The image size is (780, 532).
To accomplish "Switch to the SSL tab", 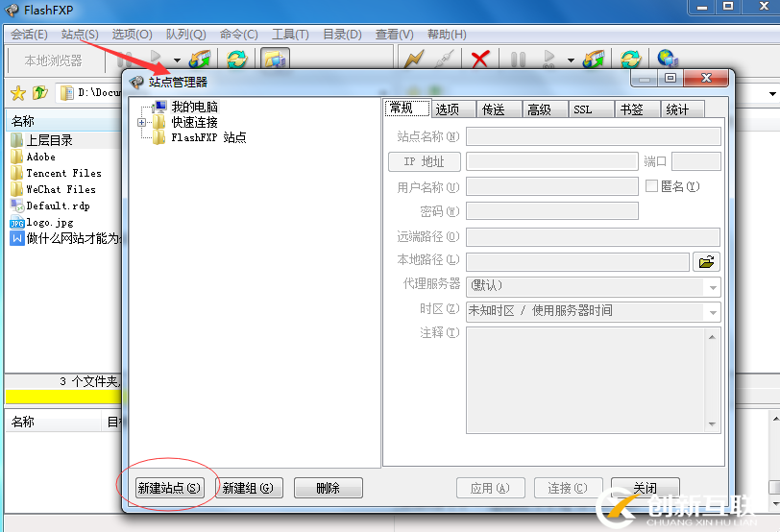I will [583, 109].
